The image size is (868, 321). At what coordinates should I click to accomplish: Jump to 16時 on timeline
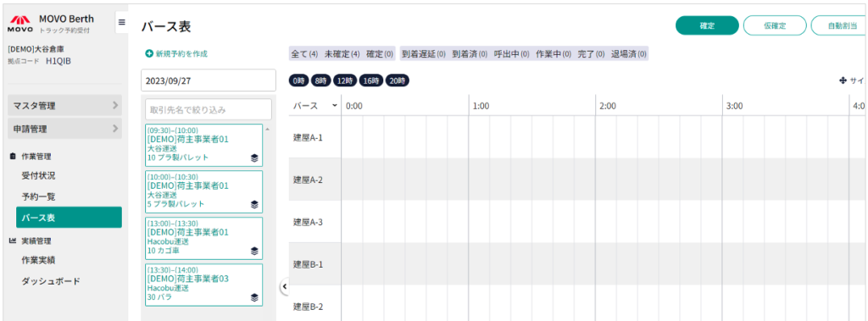pos(371,80)
